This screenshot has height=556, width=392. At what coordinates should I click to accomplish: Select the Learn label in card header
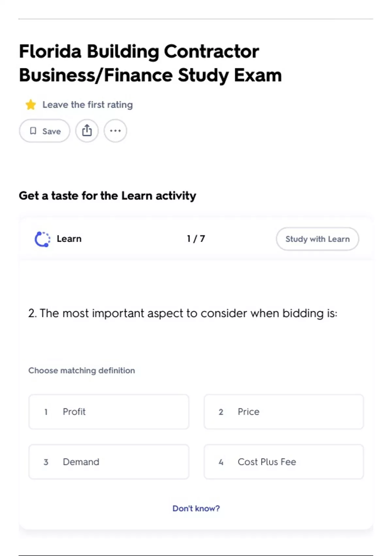click(x=69, y=239)
